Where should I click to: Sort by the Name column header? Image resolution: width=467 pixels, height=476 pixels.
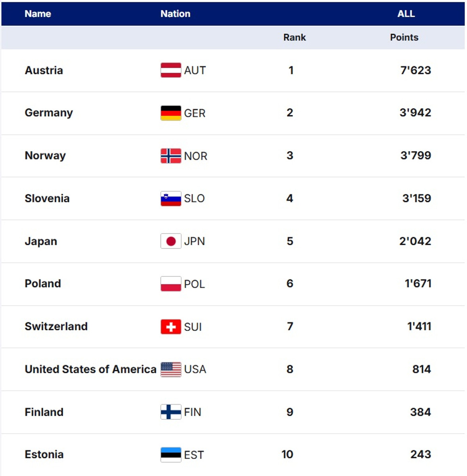pyautogui.click(x=38, y=14)
